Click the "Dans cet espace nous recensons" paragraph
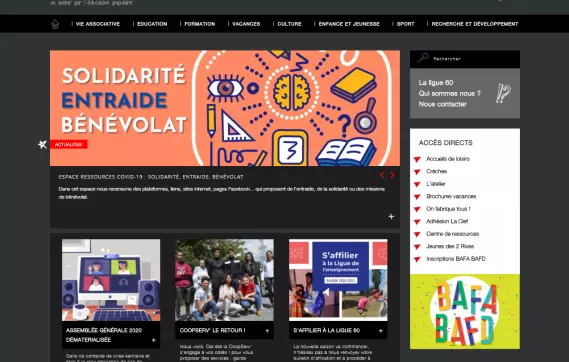Screen dimensions: 569x362 (x=221, y=193)
